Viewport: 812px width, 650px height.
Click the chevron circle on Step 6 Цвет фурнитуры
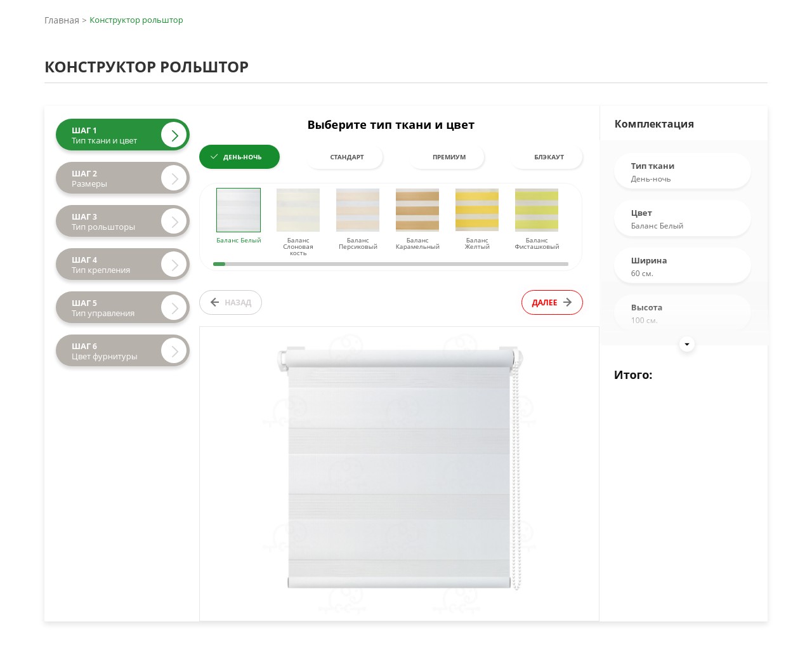(174, 351)
